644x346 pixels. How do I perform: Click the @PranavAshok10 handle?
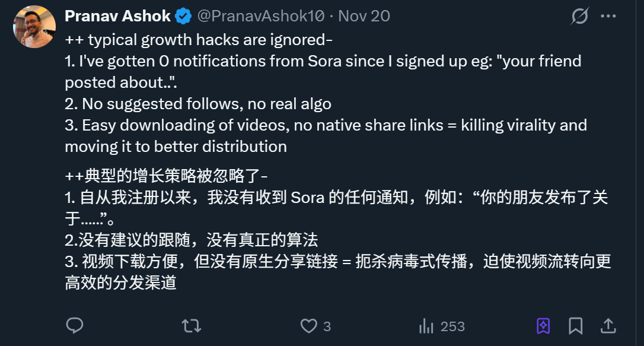[260, 16]
